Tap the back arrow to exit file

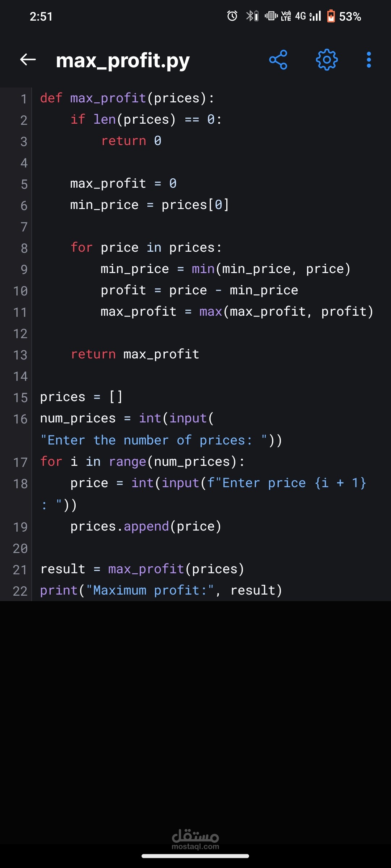click(x=26, y=60)
